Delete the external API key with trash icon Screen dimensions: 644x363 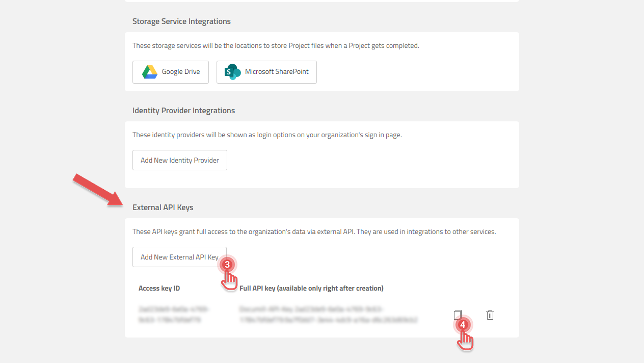[490, 315]
